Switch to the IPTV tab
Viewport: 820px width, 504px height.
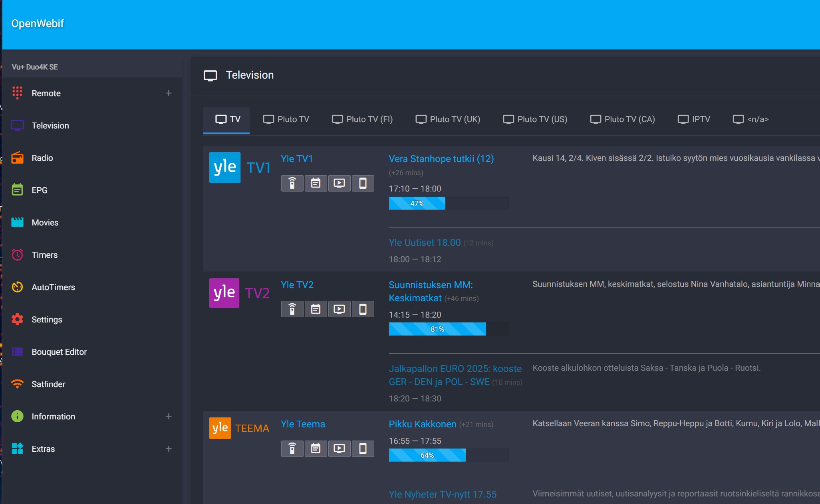694,119
